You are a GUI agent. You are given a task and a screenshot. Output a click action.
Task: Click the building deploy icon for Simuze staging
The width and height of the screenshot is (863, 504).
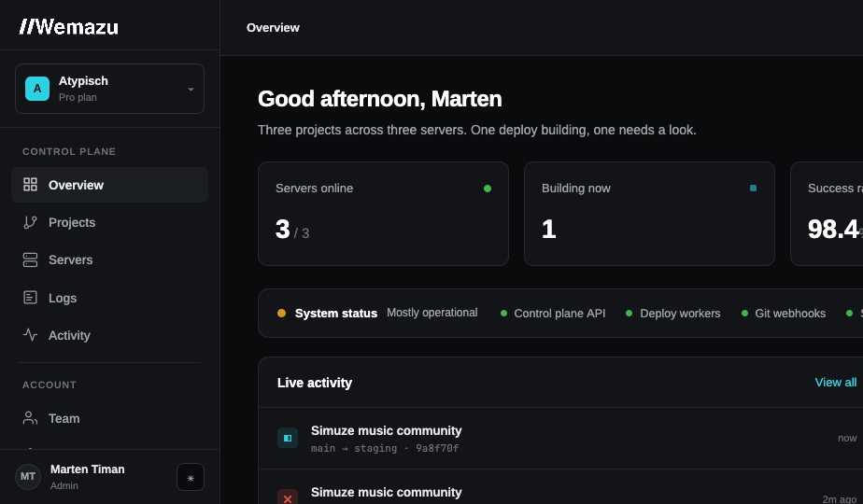[x=288, y=438]
